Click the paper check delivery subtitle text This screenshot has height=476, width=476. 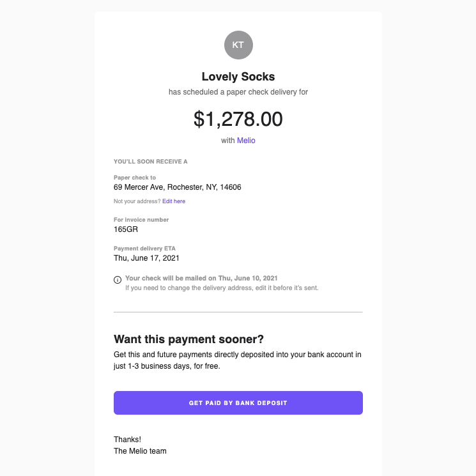pyautogui.click(x=238, y=92)
